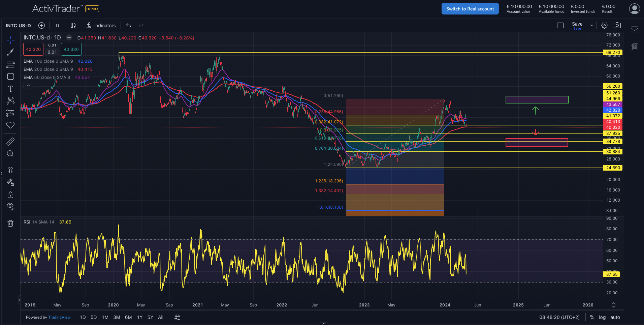The width and height of the screenshot is (644, 325).
Task: Select the 3M time range
Action: point(117,317)
